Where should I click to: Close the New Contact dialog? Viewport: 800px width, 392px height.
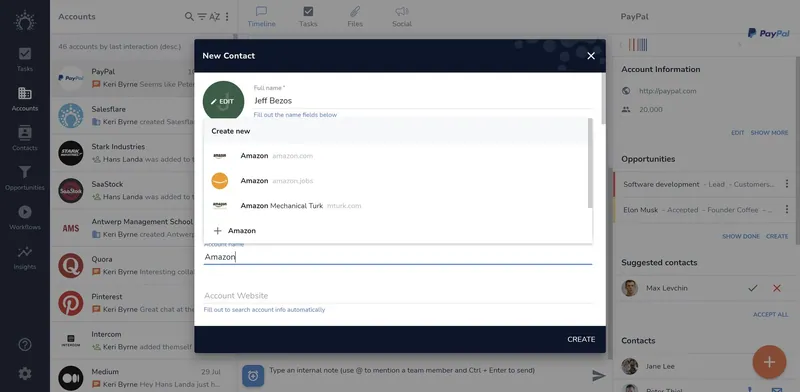pyautogui.click(x=591, y=56)
